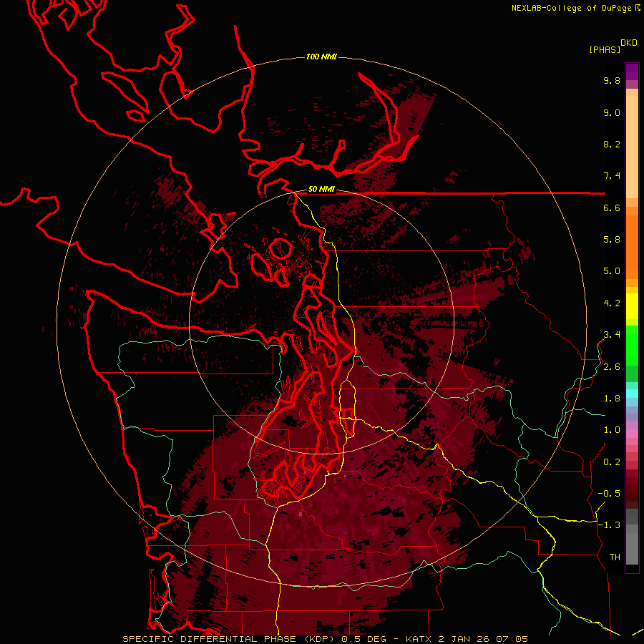This screenshot has height=644, width=644.
Task: Select the -0.5 legend value
Action: (609, 494)
